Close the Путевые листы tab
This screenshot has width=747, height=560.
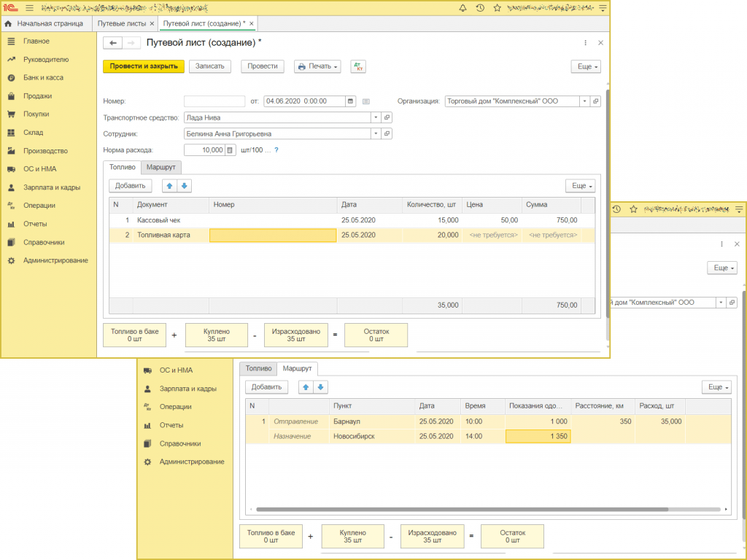(x=152, y=24)
